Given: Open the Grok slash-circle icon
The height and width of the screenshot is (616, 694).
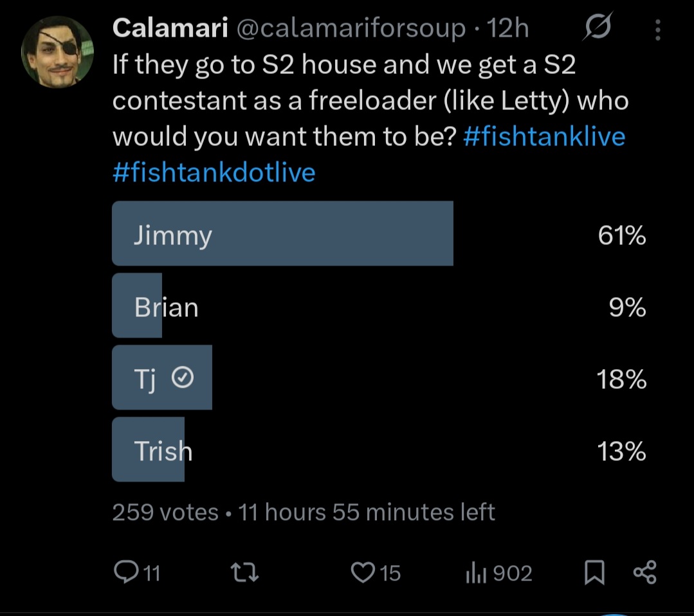Looking at the screenshot, I should [x=598, y=26].
